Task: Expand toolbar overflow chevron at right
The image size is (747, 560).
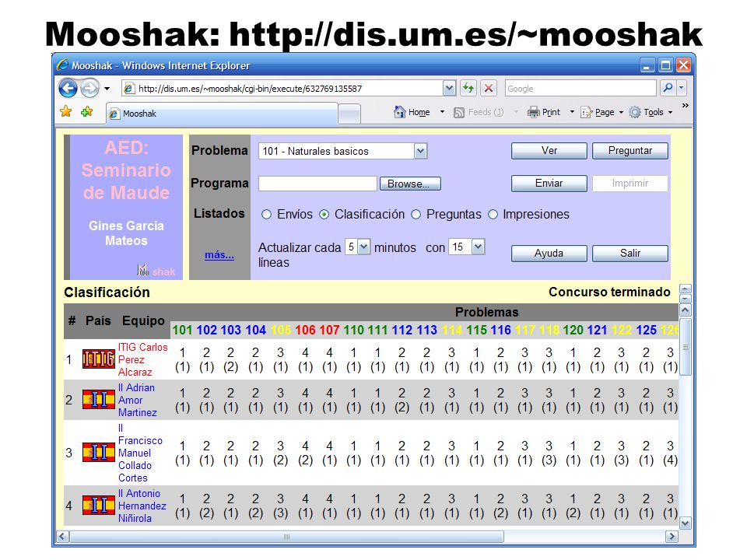Action: [x=685, y=105]
